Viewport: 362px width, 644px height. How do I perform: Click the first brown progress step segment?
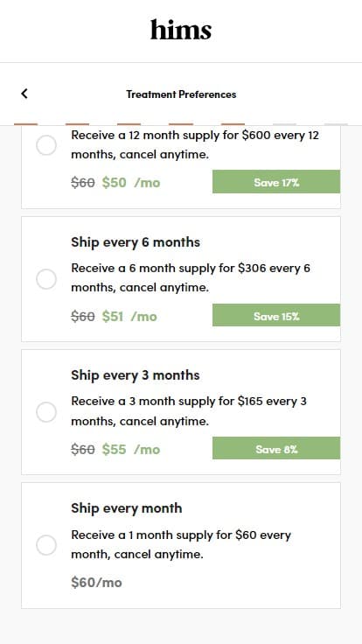pos(26,124)
